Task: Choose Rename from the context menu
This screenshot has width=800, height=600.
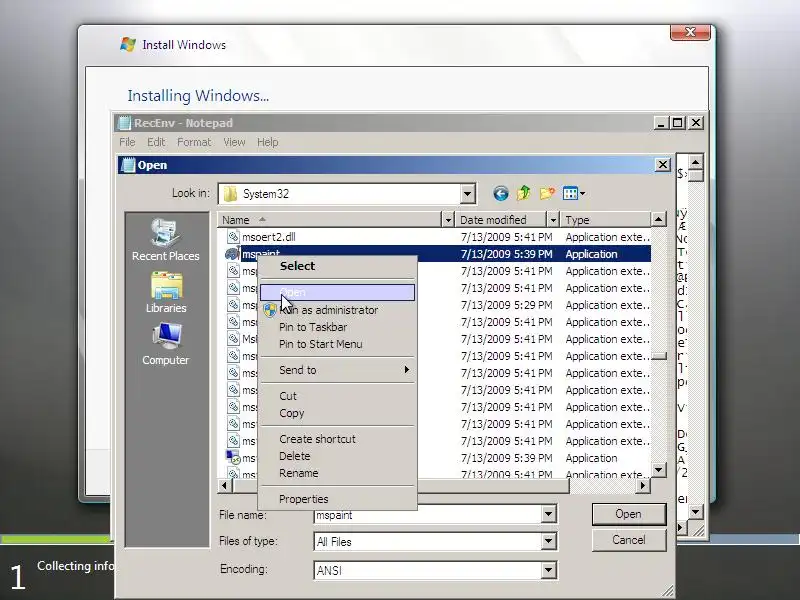Action: pyautogui.click(x=337, y=473)
